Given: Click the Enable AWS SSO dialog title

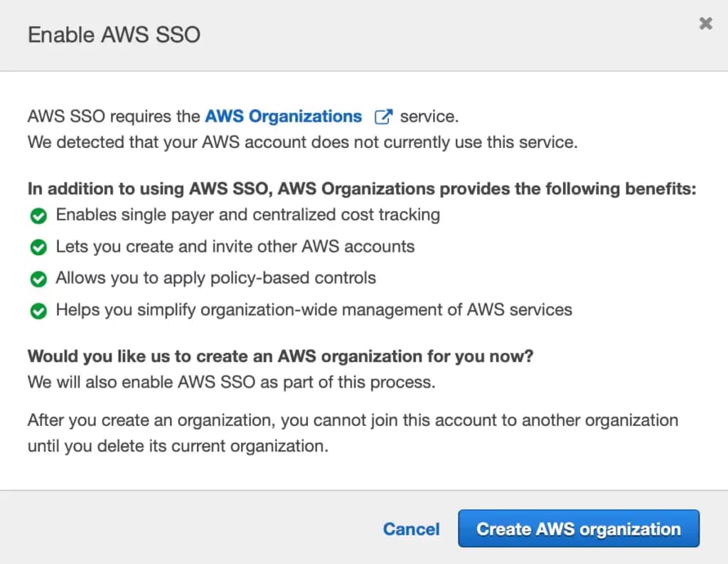Looking at the screenshot, I should (x=114, y=35).
